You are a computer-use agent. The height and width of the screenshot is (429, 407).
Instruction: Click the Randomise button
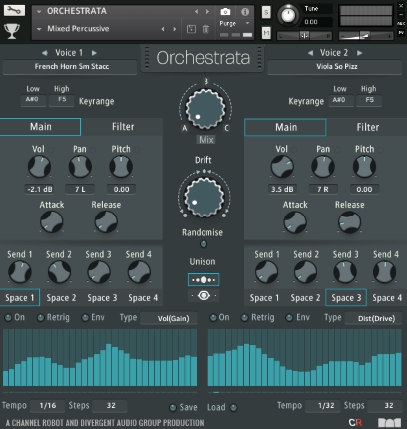[x=203, y=244]
